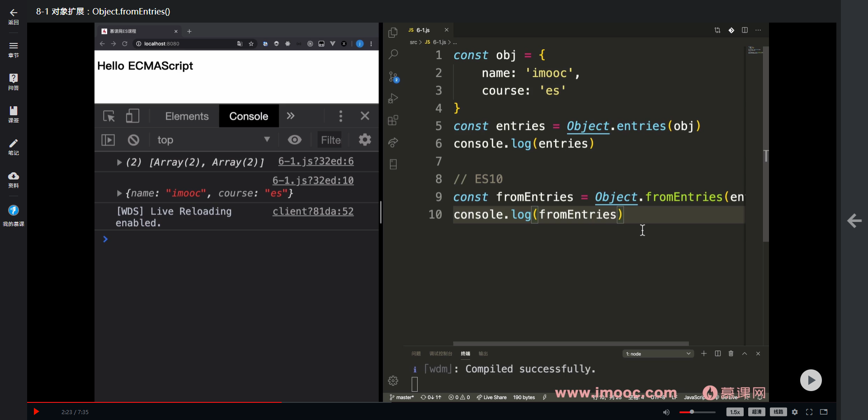Open the 6-1.js?32ed:6 source link
Viewport: 868px width, 420px height.
click(x=316, y=161)
